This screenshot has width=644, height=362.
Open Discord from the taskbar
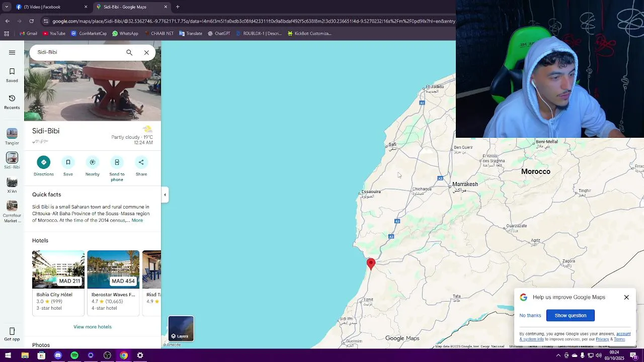coord(58,355)
